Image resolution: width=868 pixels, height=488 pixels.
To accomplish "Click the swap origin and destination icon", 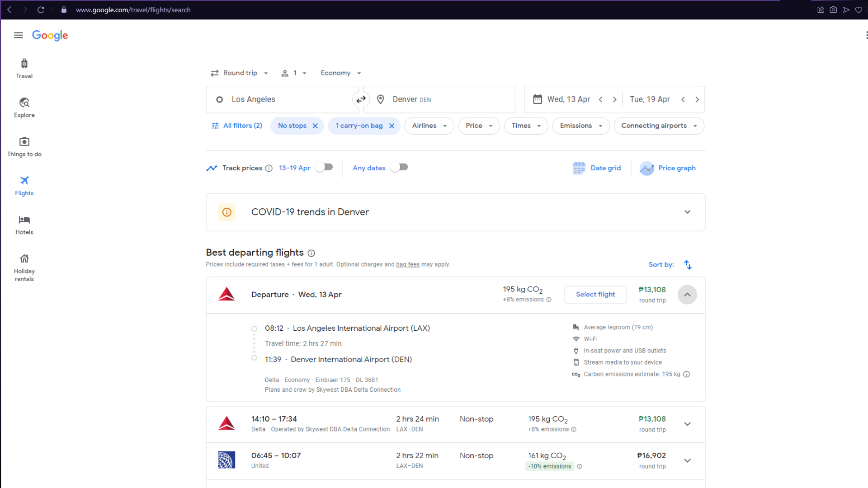I will coord(361,99).
